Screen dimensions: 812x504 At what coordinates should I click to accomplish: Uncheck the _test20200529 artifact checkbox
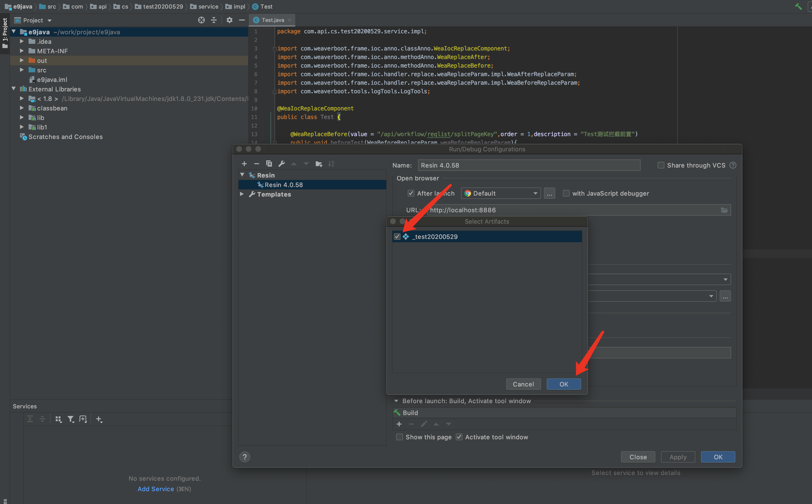397,237
